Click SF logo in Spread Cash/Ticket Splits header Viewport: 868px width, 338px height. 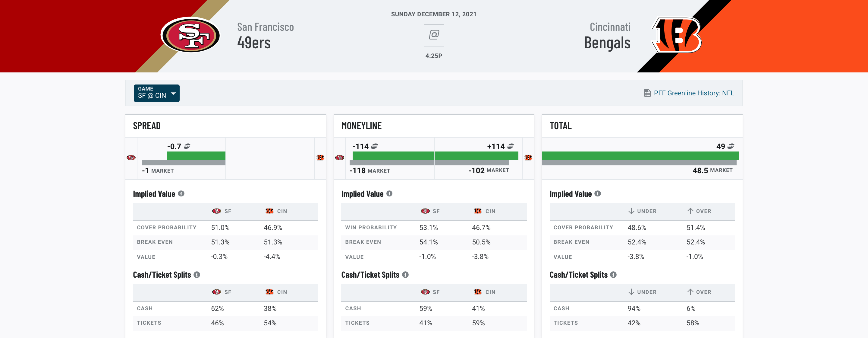(217, 292)
